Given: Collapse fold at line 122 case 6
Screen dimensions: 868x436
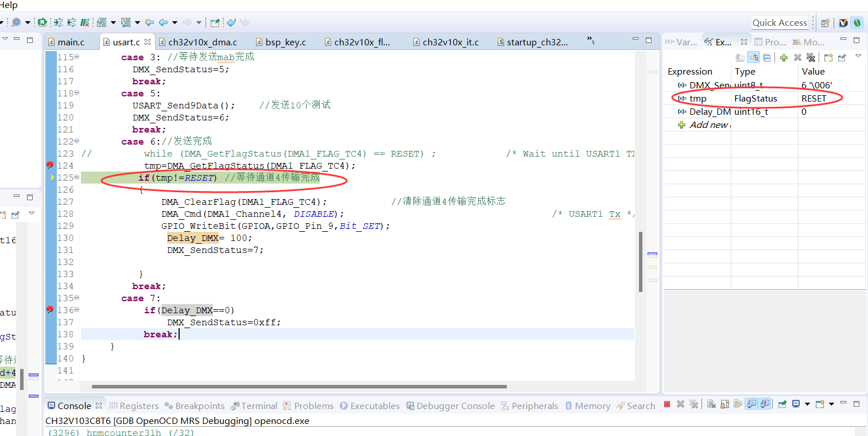Looking at the screenshot, I should (x=77, y=141).
